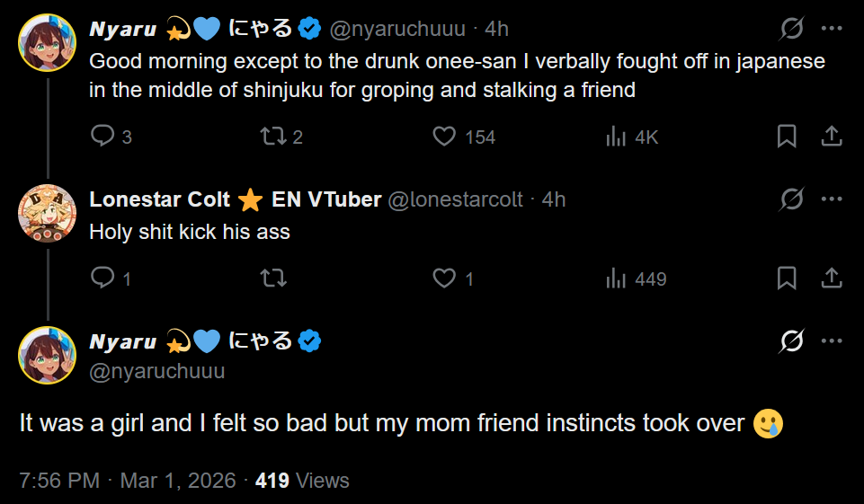864x504 pixels.
Task: Like the tweet with 154 likes
Action: (444, 137)
